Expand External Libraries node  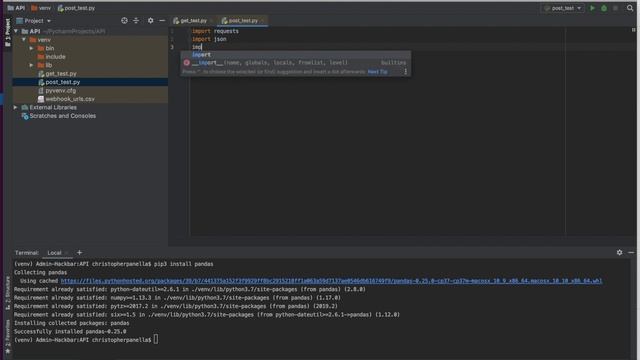pyautogui.click(x=16, y=107)
